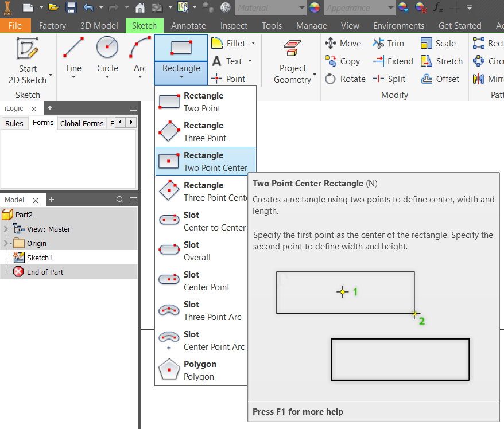The image size is (504, 429).
Task: Choose Two Point Center Rectangle from the menu
Action: point(206,161)
